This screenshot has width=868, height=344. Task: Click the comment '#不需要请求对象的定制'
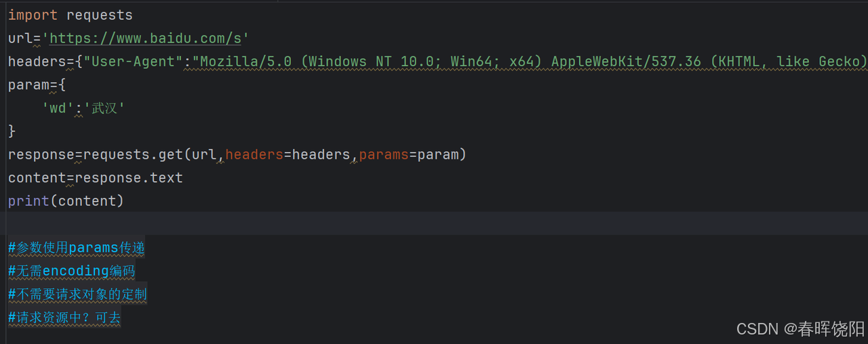[x=77, y=294]
